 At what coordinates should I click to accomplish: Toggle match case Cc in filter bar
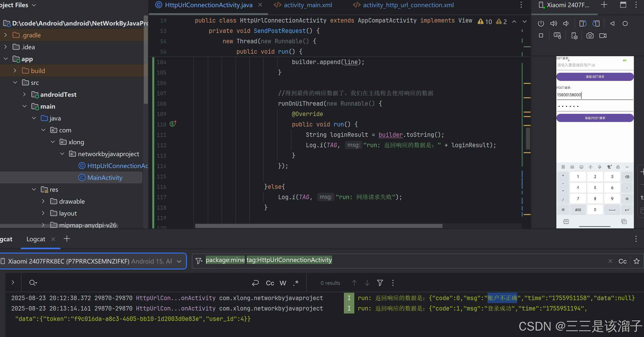point(622,261)
